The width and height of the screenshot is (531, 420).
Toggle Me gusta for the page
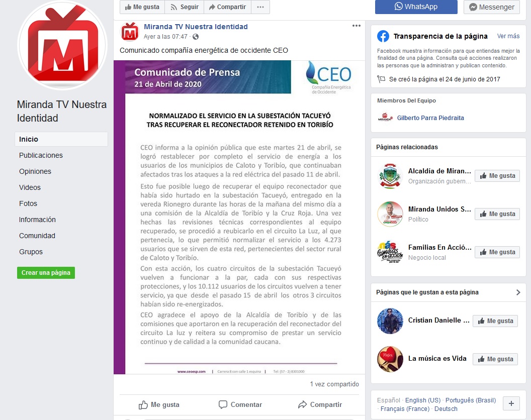click(x=142, y=7)
